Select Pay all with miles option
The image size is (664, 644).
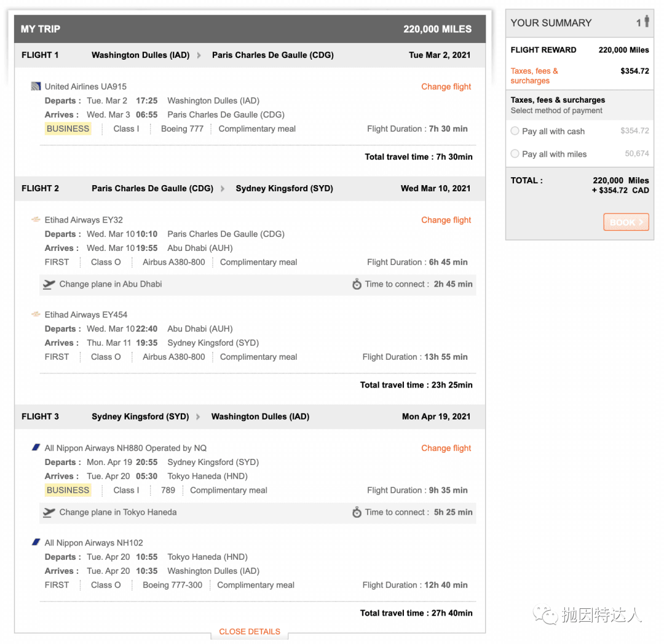[515, 154]
